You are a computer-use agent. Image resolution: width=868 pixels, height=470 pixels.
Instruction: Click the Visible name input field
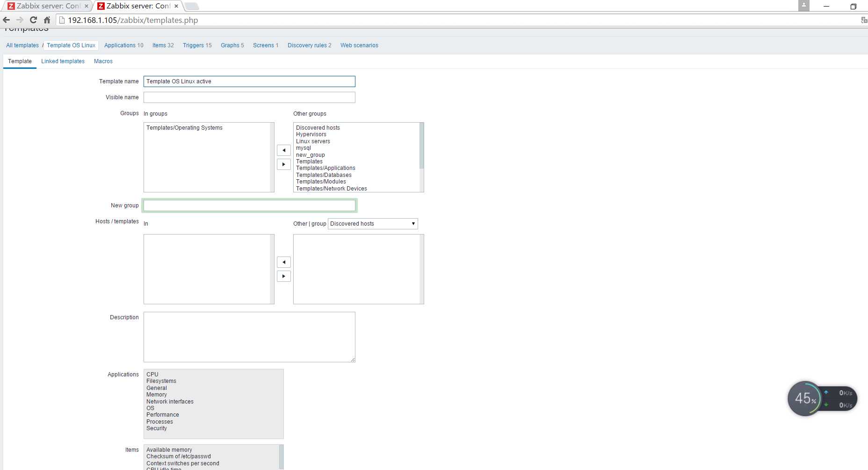tap(249, 97)
